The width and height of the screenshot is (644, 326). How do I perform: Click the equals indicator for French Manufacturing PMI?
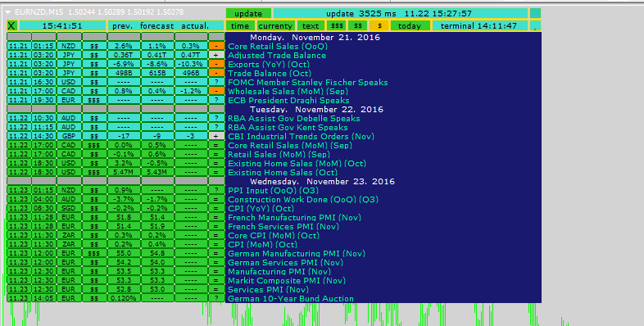(216, 218)
